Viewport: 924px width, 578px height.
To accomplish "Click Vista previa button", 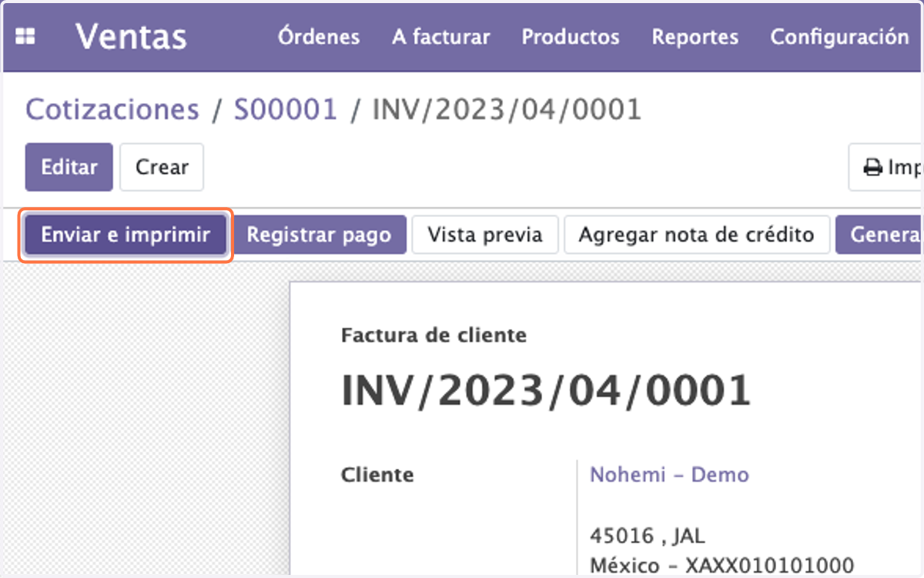I will [484, 235].
